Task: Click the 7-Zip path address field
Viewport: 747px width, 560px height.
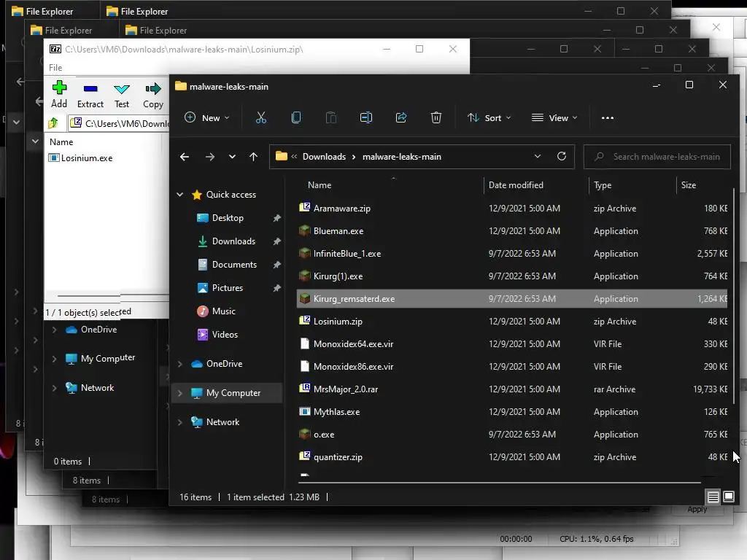Action: click(119, 123)
